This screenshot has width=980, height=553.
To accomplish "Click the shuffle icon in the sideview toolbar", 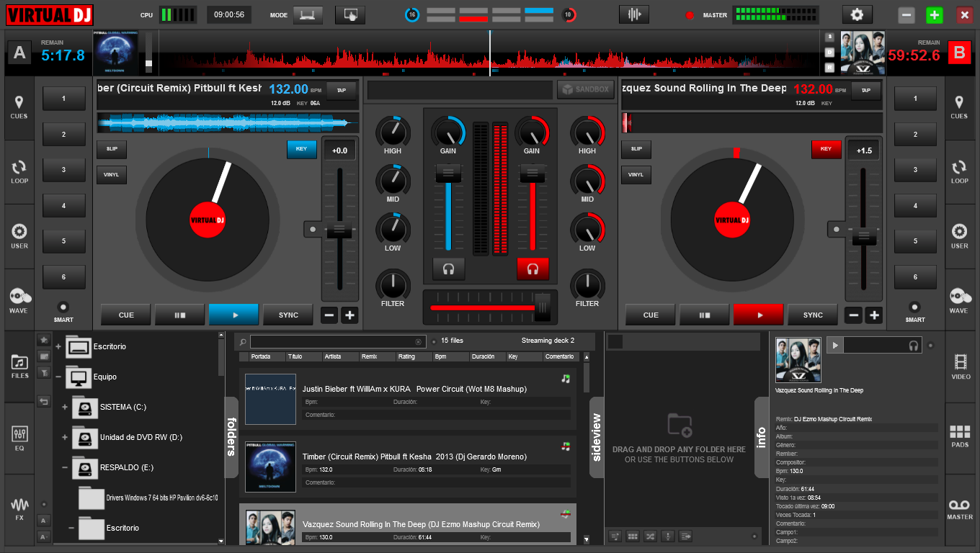I will click(651, 536).
